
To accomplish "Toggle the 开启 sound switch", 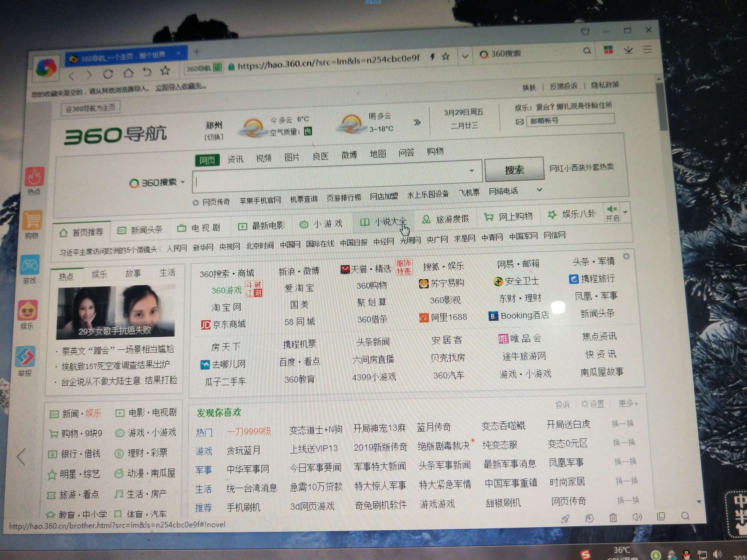I will click(x=612, y=213).
